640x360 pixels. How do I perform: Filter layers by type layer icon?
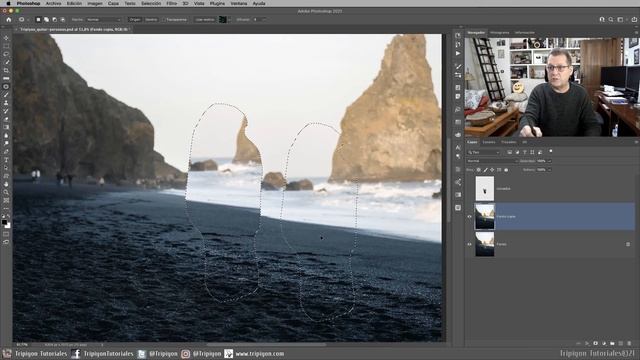[x=525, y=152]
